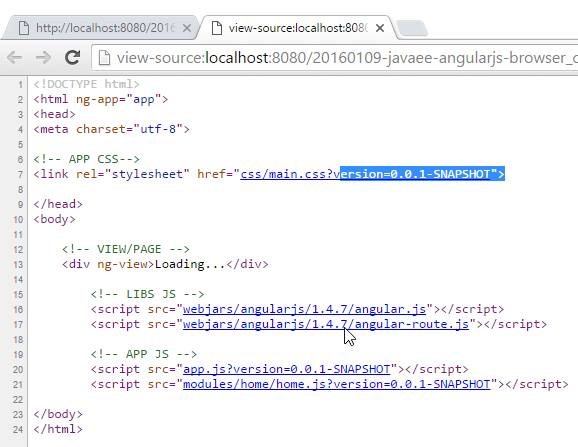This screenshot has height=447, width=578.
Task: Click the page icon on the localhost:8080 tab
Action: coord(24,28)
